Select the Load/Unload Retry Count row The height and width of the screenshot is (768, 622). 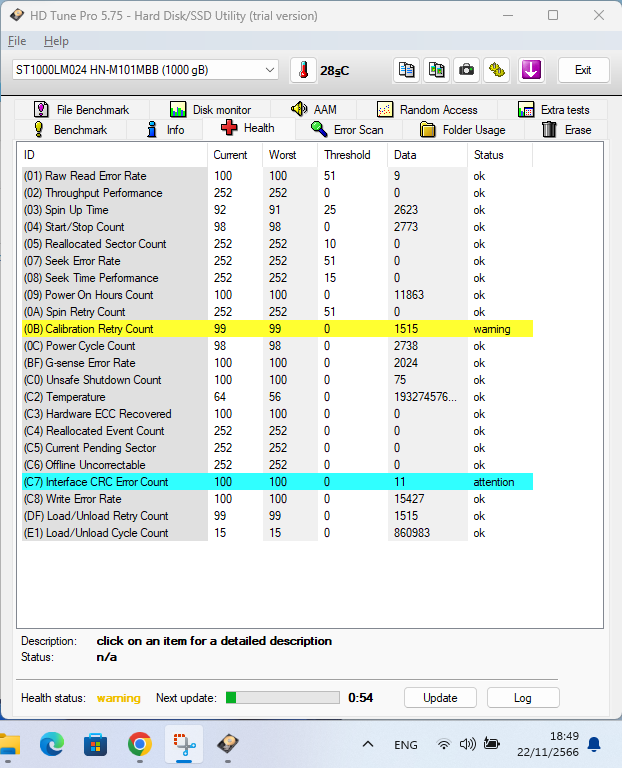(277, 516)
